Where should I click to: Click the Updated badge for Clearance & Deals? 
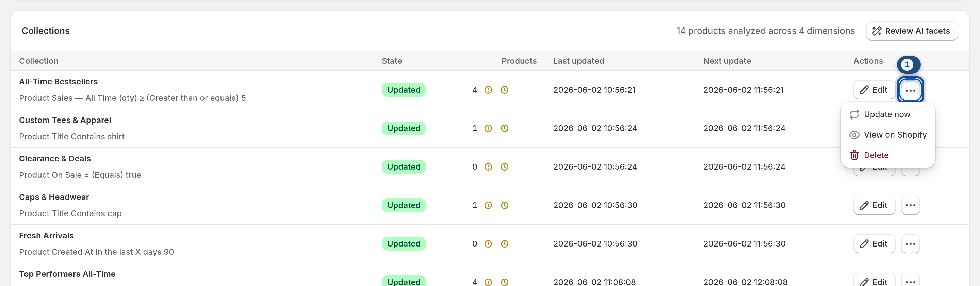click(404, 167)
